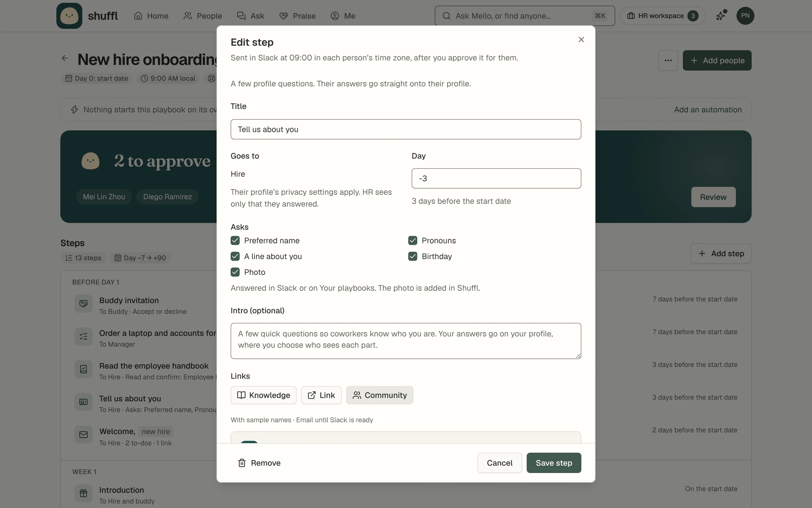Go to Home in top navigation
Image resolution: width=812 pixels, height=508 pixels.
click(x=151, y=16)
